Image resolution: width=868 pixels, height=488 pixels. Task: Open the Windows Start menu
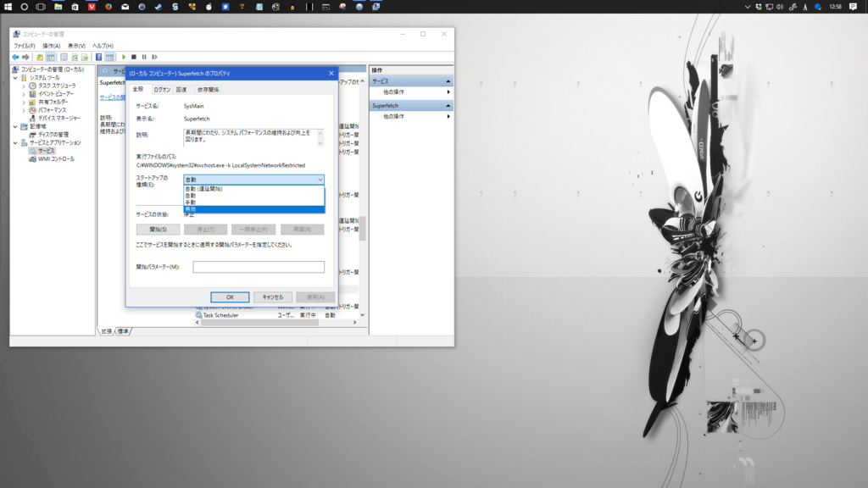coord(8,7)
